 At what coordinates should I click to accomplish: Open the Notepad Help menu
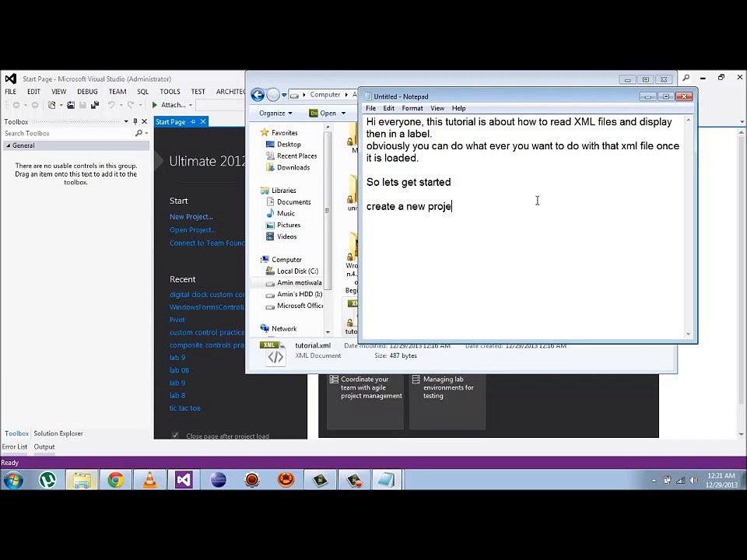tap(458, 109)
